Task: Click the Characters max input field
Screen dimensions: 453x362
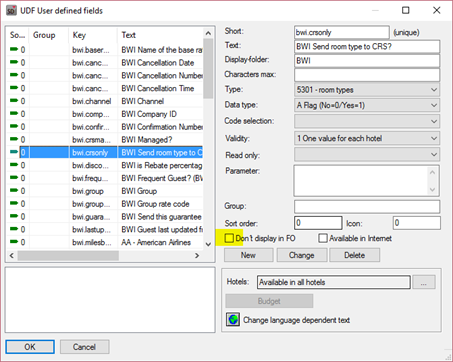Action: pos(367,75)
